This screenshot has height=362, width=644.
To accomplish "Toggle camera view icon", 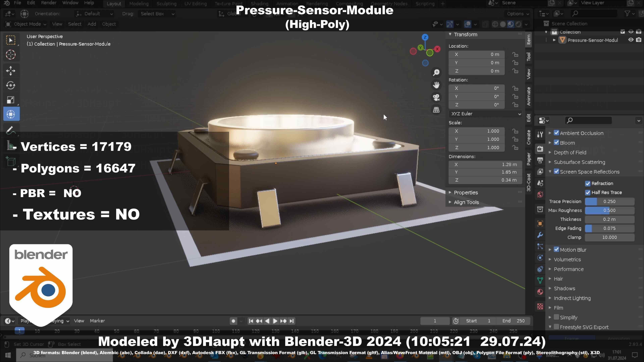I will click(x=436, y=97).
